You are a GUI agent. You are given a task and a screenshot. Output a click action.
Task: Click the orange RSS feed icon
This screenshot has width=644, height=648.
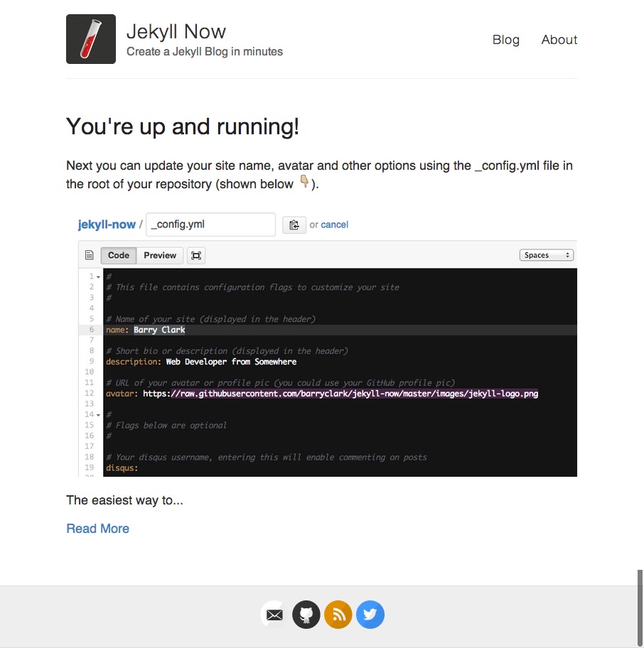pos(338,615)
